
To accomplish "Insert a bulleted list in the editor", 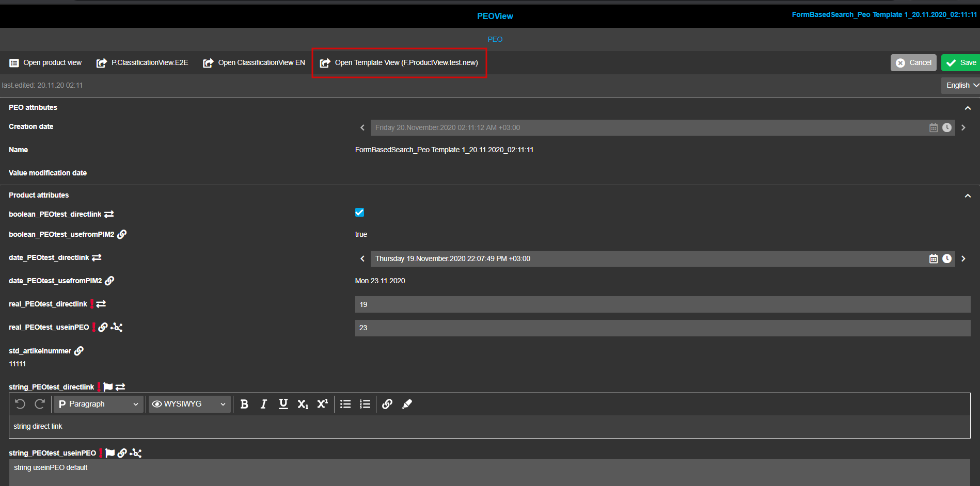I will [345, 404].
